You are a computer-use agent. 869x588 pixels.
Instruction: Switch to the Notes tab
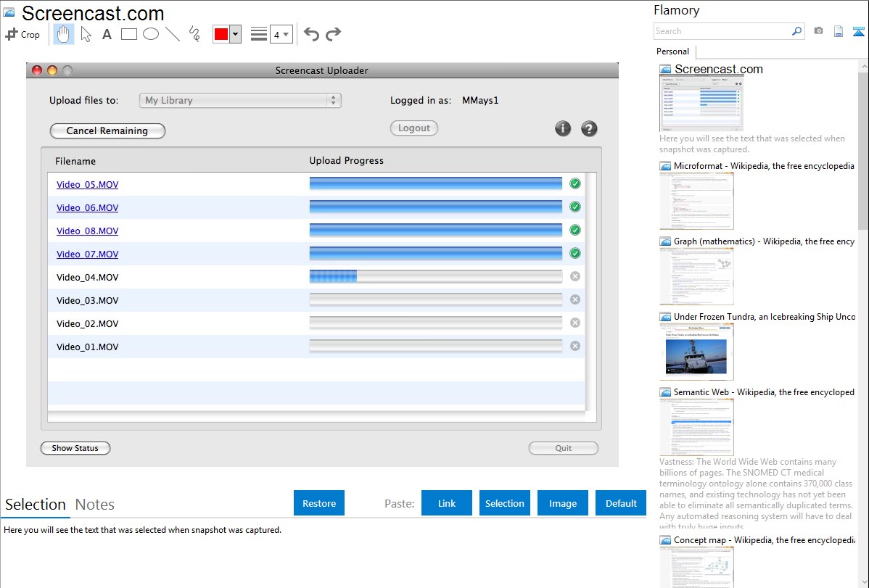tap(95, 505)
